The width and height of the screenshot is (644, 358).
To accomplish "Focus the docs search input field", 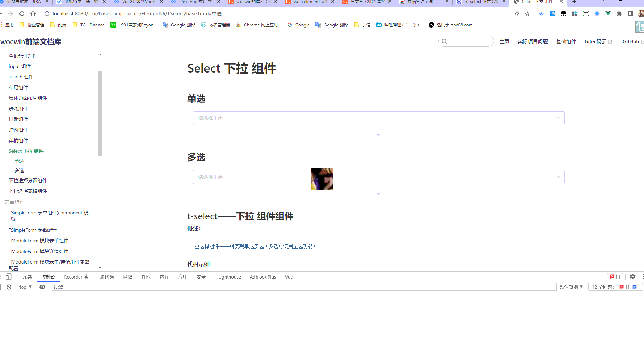I will (466, 41).
